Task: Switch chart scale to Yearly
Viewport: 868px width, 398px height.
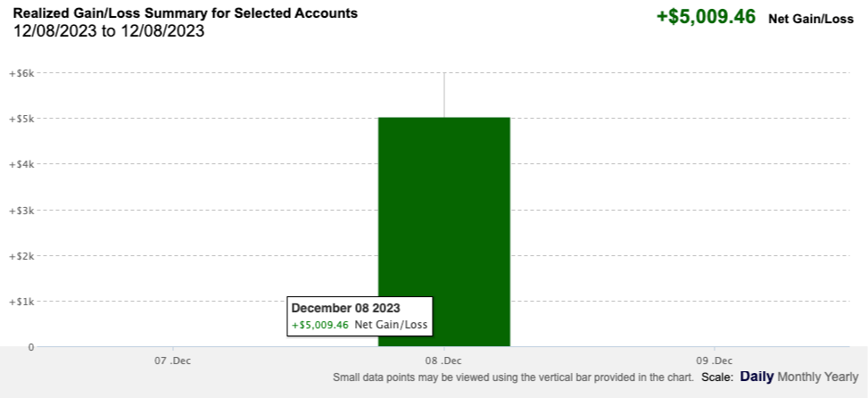Action: pyautogui.click(x=839, y=377)
